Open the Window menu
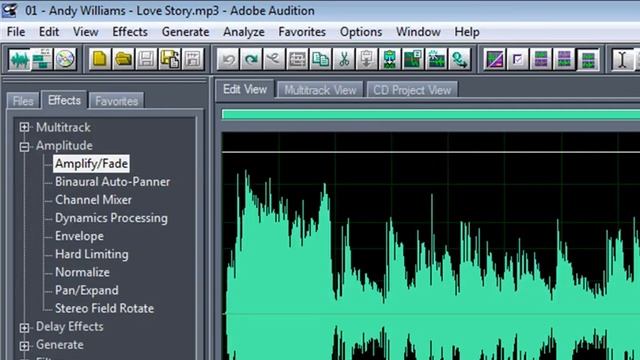The image size is (640, 360). tap(418, 32)
